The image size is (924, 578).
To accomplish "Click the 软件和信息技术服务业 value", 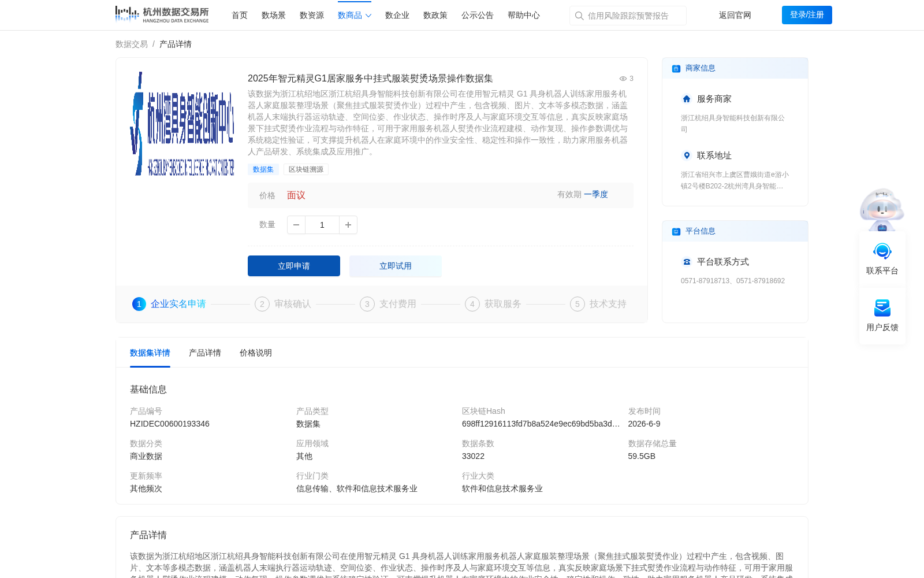I will (x=502, y=488).
